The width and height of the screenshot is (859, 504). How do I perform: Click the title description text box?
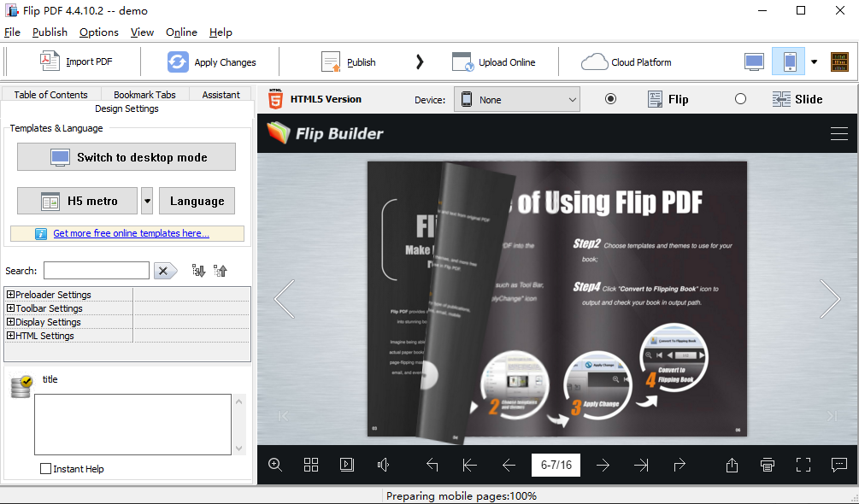pyautogui.click(x=132, y=424)
